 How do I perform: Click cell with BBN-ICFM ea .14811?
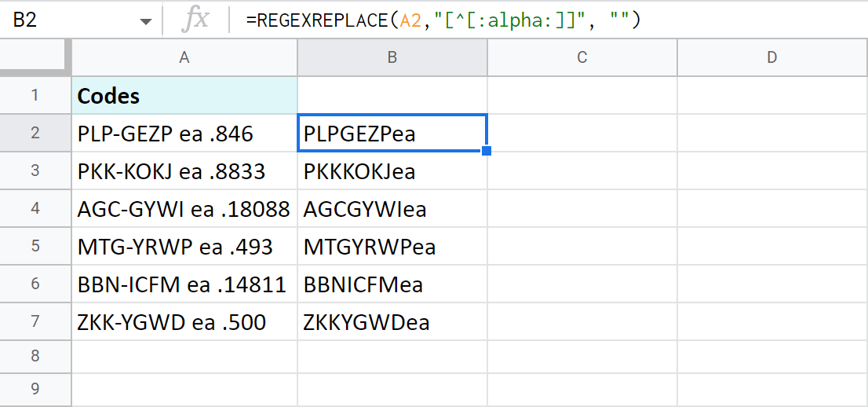pyautogui.click(x=184, y=284)
